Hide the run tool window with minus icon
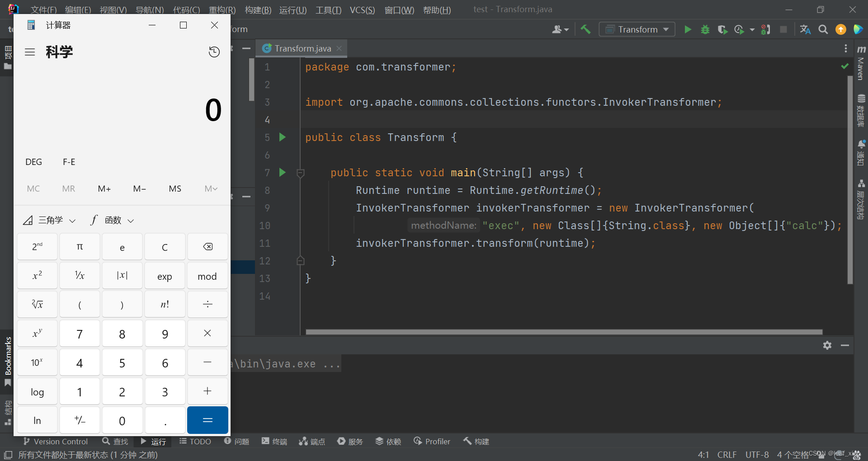 point(845,345)
